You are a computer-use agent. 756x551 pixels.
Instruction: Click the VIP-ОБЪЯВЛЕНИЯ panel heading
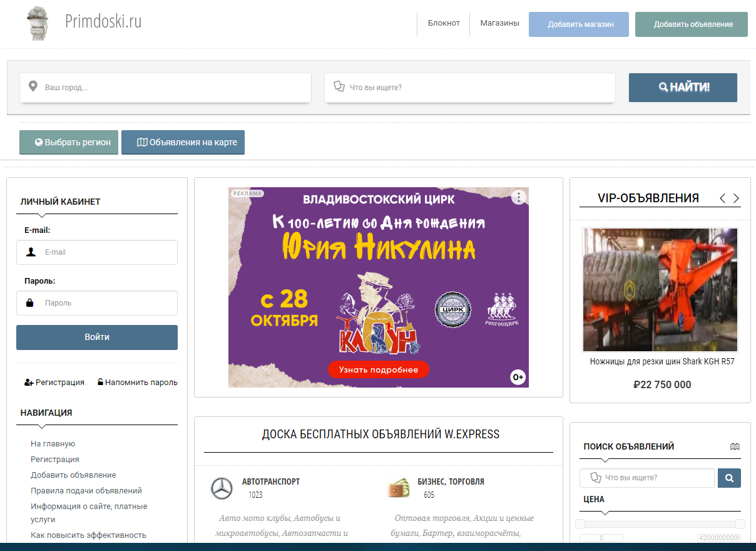648,198
